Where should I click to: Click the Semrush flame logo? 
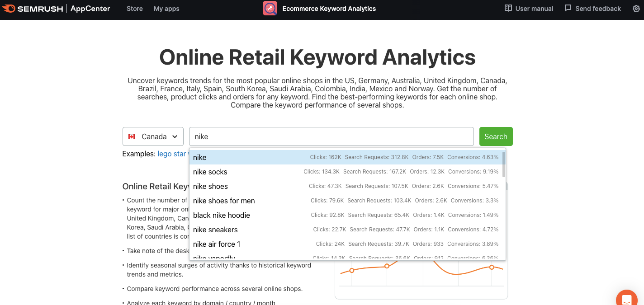point(8,9)
